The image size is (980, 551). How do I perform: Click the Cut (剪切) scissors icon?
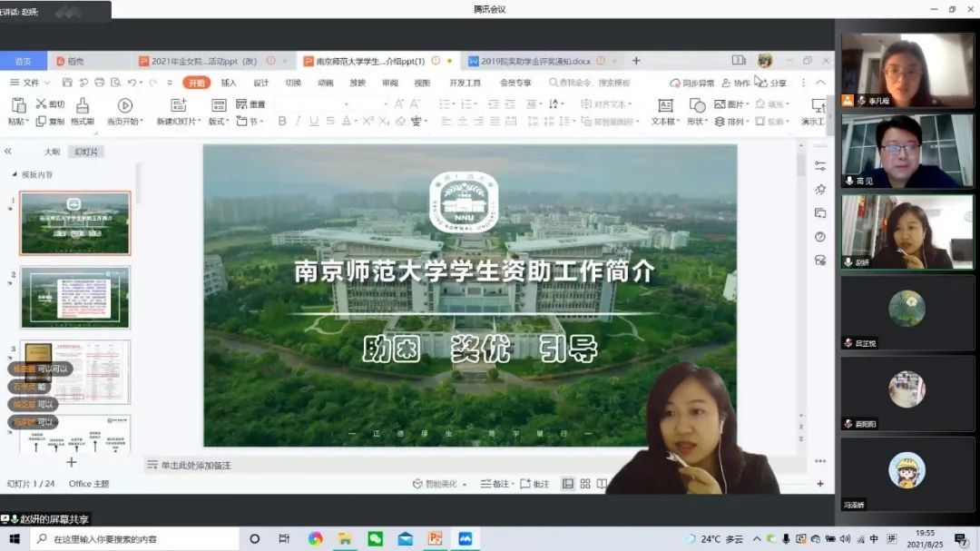click(41, 104)
